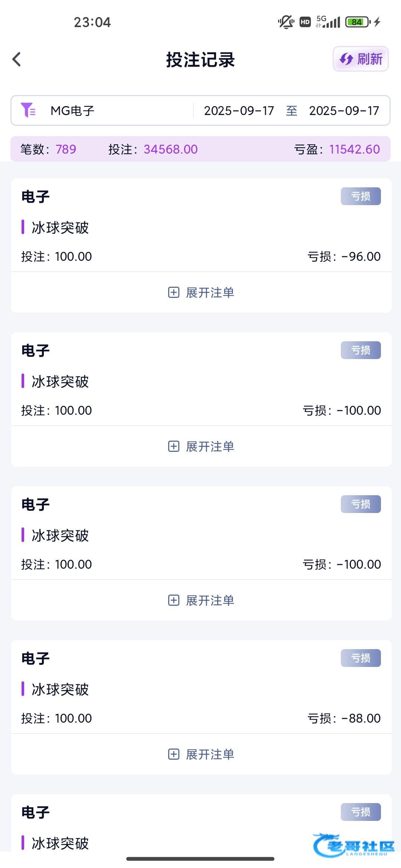Tap plus icon in third bet card

click(x=174, y=600)
